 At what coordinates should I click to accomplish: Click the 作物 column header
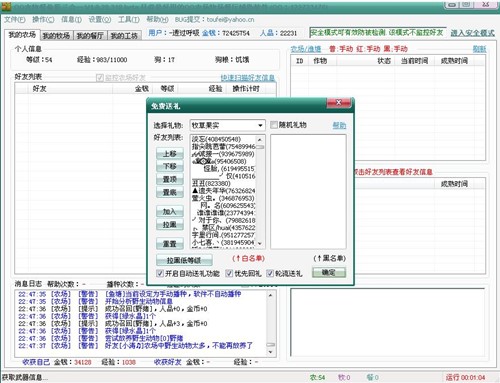click(323, 61)
